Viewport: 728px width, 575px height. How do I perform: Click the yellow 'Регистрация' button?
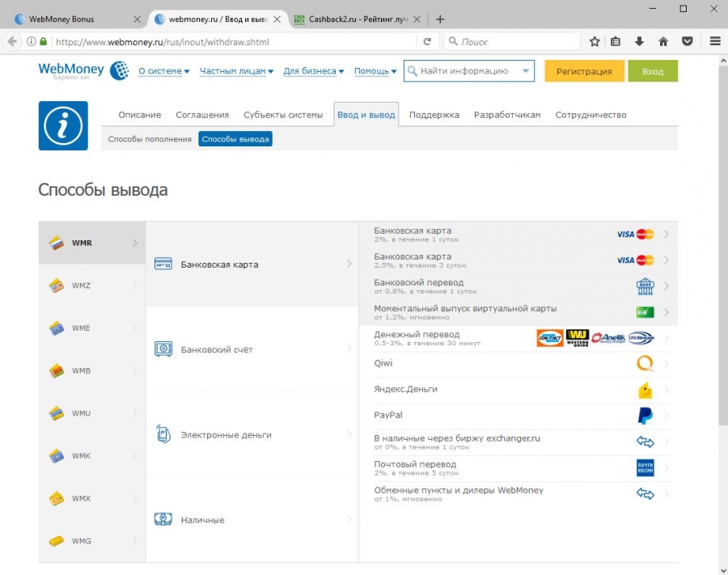tap(584, 71)
